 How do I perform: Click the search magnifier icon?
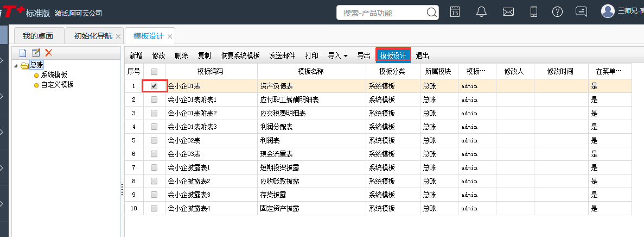point(432,13)
